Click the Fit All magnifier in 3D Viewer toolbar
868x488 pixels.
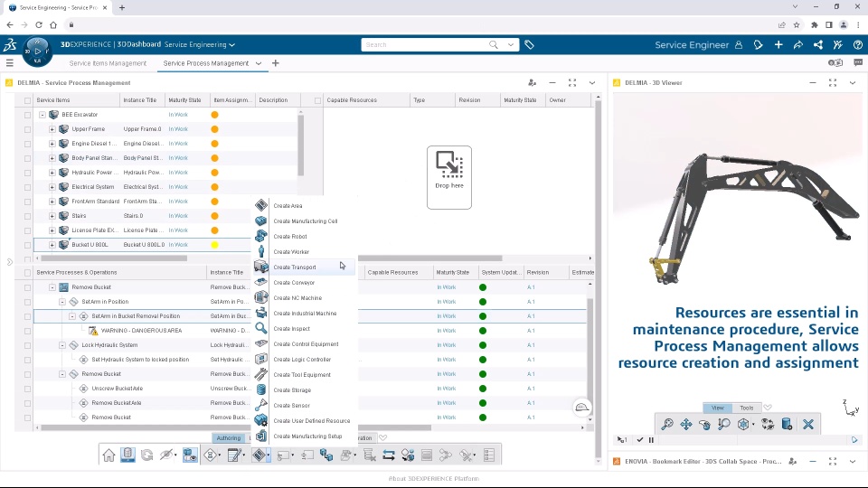pos(667,425)
